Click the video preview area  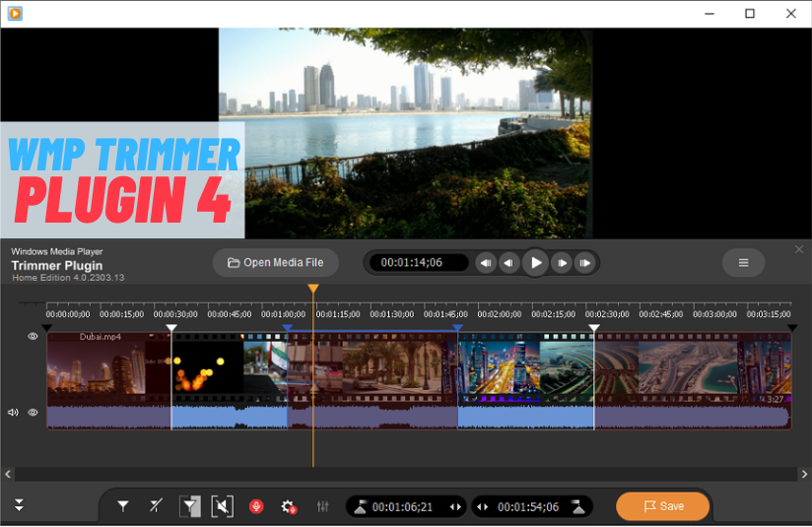[x=405, y=133]
